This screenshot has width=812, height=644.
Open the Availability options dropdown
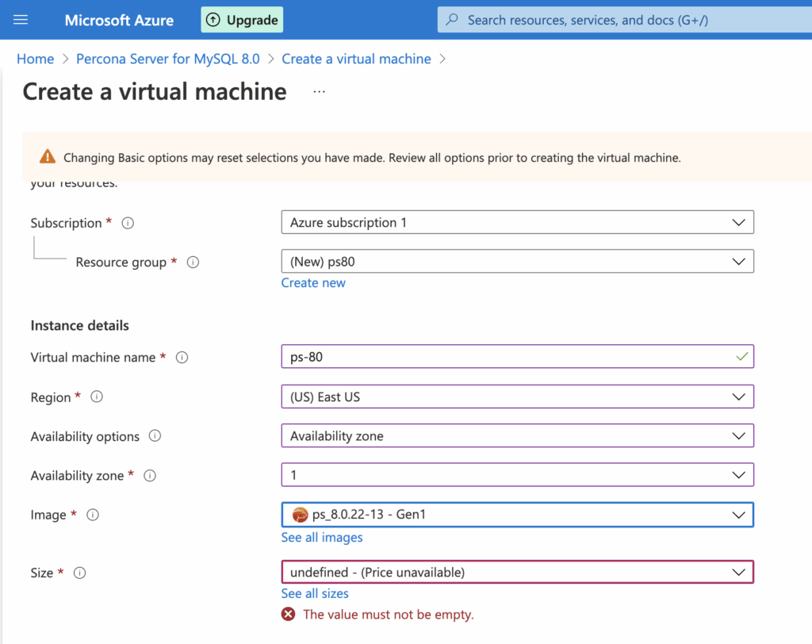(x=517, y=435)
